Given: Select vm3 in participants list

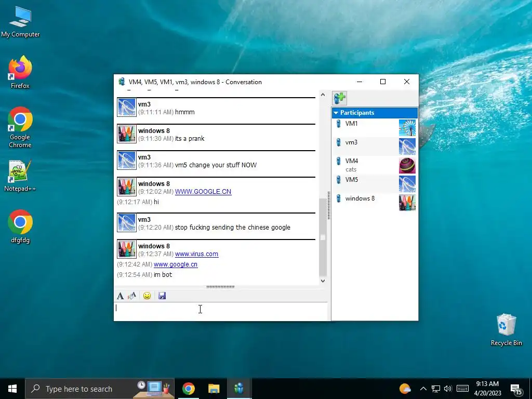Looking at the screenshot, I should coord(375,146).
